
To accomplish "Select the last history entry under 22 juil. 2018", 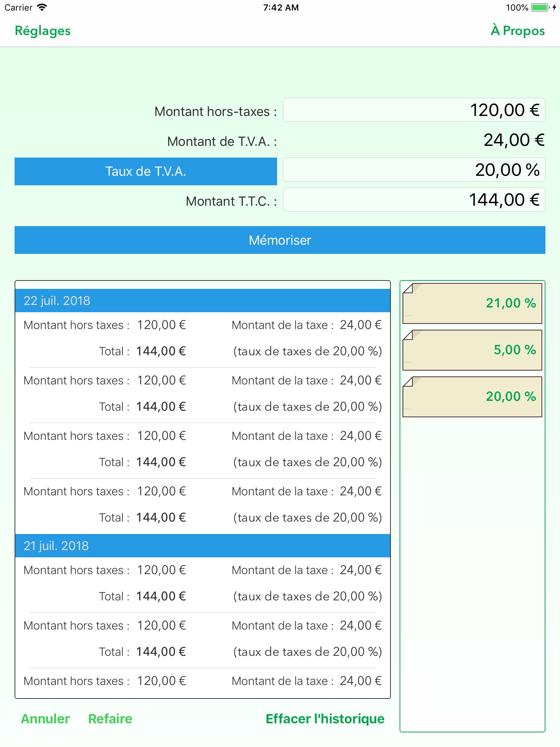I will (203, 506).
